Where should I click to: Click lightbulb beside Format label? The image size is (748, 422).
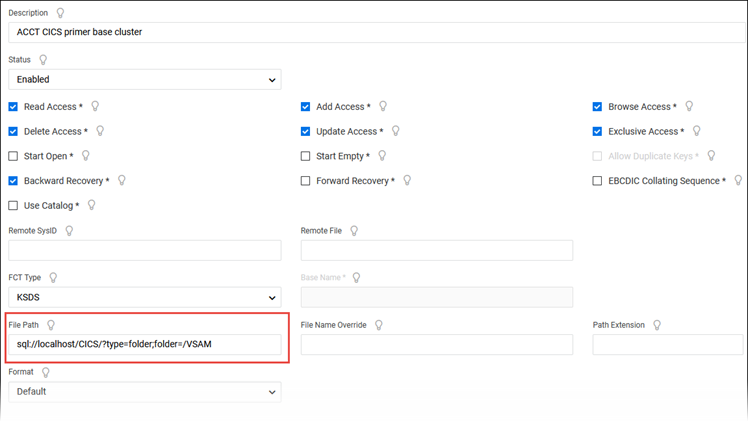pyautogui.click(x=45, y=372)
